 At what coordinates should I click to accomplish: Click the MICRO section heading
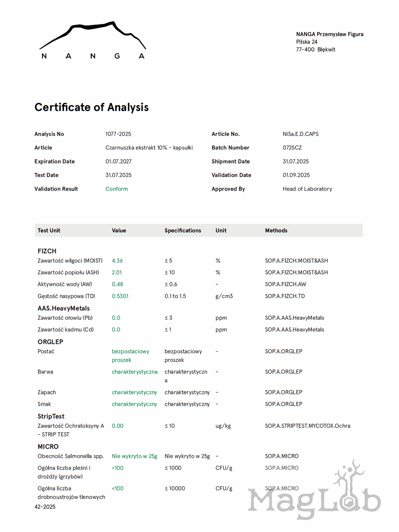click(x=48, y=447)
